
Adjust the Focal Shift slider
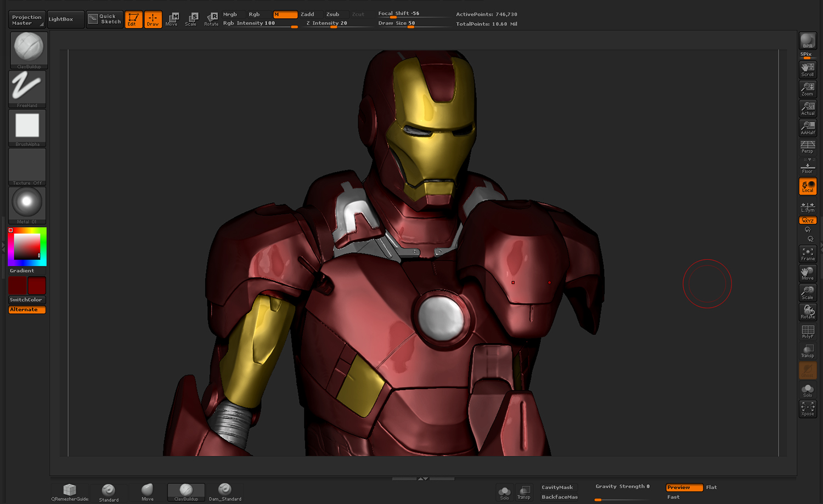tap(413, 14)
